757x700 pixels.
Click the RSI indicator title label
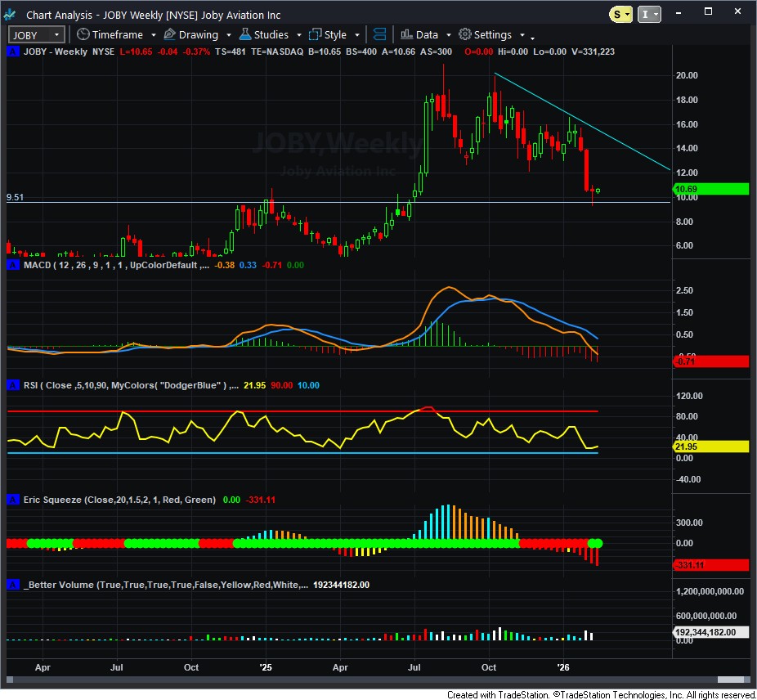[123, 385]
